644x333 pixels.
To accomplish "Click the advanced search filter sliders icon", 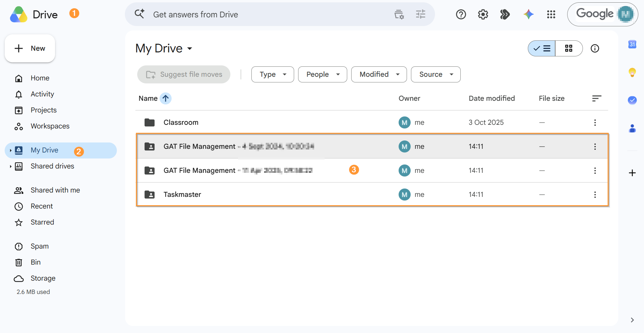I will [x=421, y=14].
